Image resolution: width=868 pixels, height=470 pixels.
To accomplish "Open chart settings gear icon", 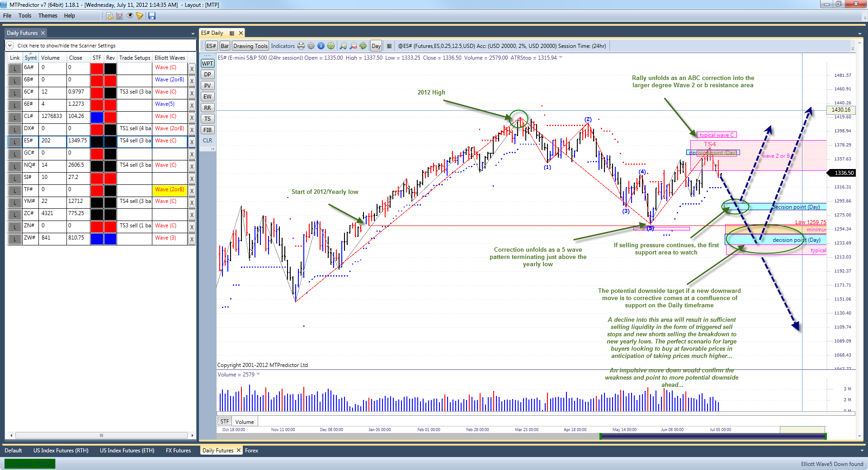I will click(311, 46).
